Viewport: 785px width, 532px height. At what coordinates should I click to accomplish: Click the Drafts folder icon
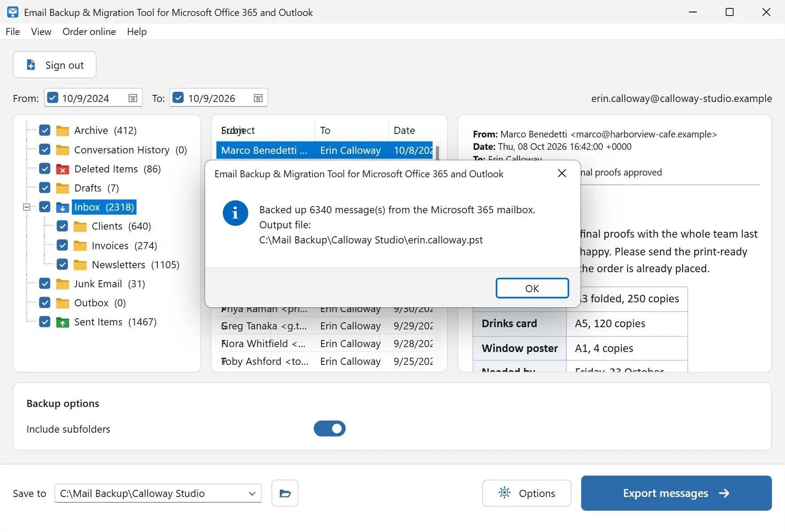click(63, 188)
